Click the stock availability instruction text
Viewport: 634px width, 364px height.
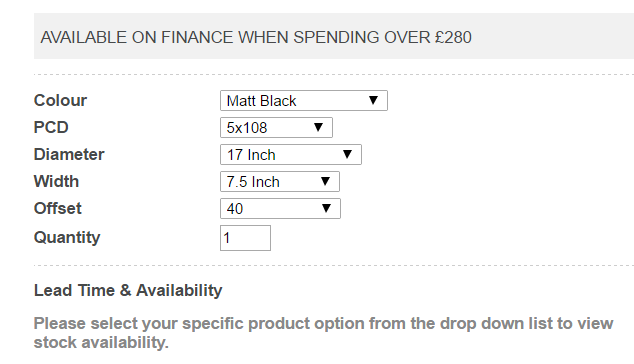[x=323, y=333]
